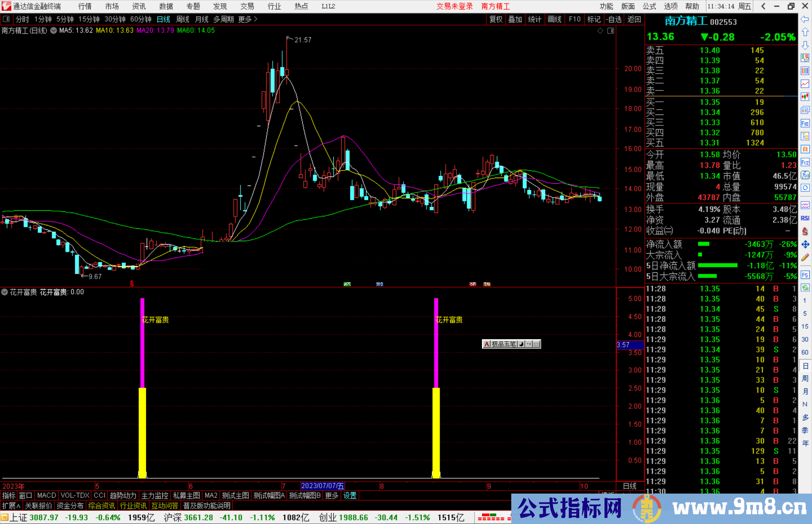Image resolution: width=812 pixels, height=524 pixels.
Task: Click the 2023/07/07 date marker on timeline
Action: (323, 486)
